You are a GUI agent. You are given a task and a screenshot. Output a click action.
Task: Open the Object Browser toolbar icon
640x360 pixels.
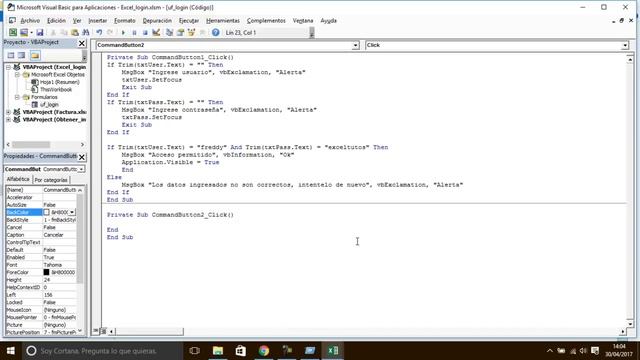click(x=191, y=32)
